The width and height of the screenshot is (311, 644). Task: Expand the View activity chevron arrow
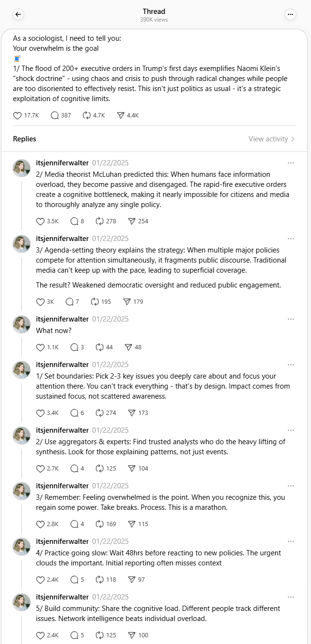tap(293, 139)
